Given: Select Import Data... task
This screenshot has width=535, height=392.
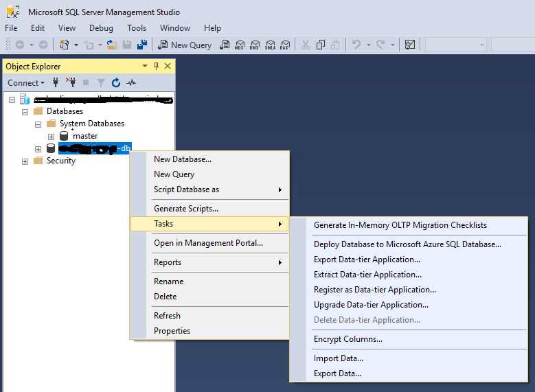Looking at the screenshot, I should (x=409, y=358).
